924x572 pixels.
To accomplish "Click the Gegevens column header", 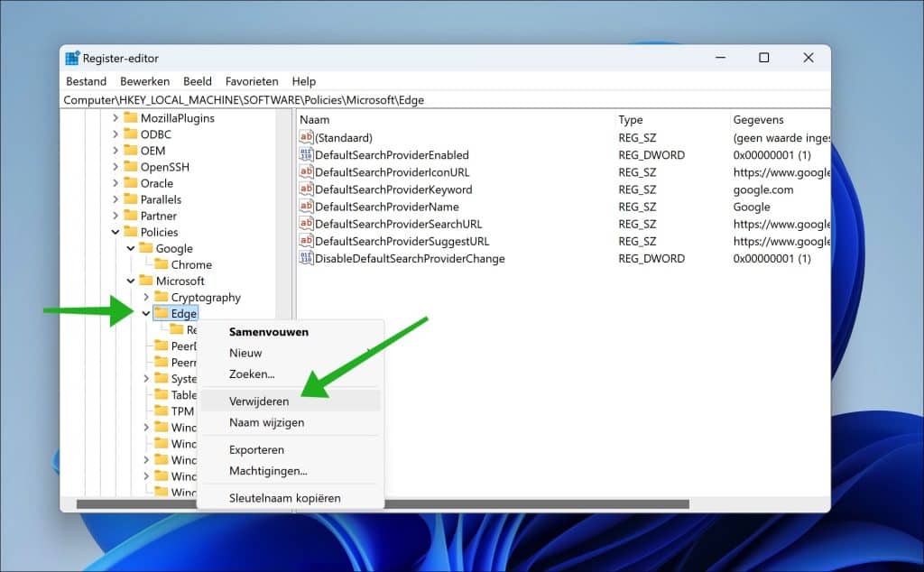I will (781, 120).
